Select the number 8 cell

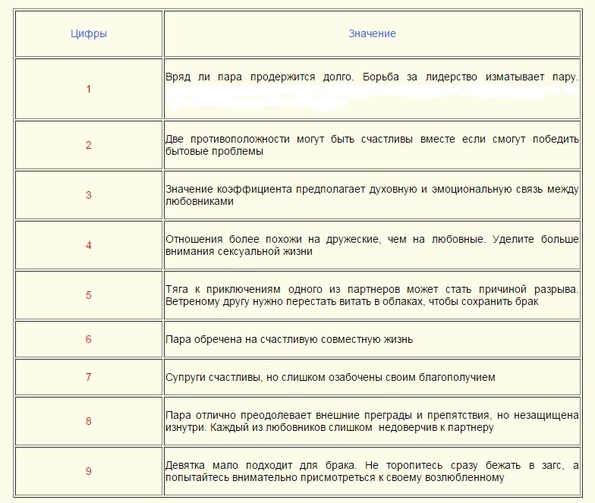(x=88, y=421)
